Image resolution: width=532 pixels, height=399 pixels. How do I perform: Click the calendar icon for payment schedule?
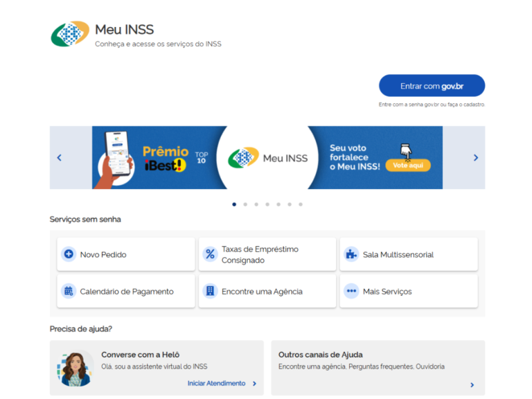tap(69, 291)
